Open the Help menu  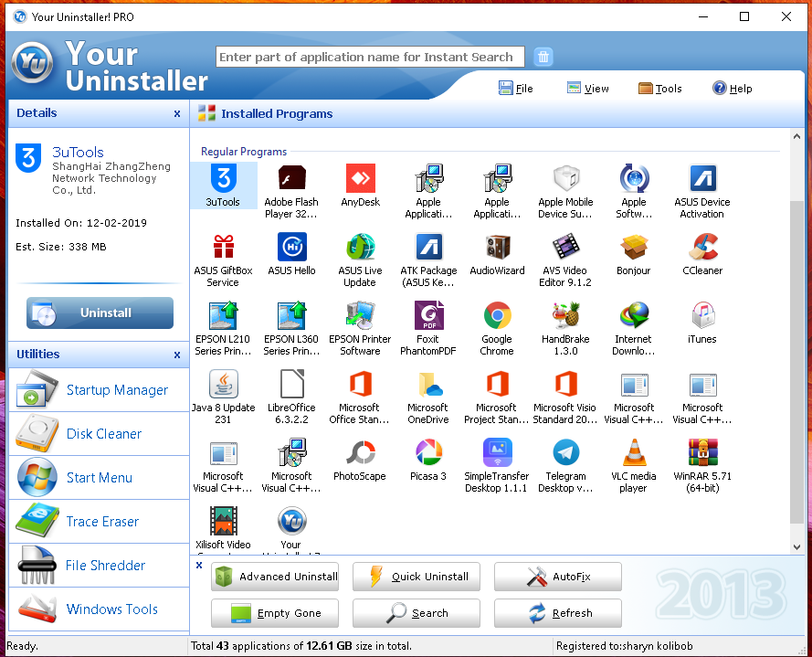[x=733, y=89]
